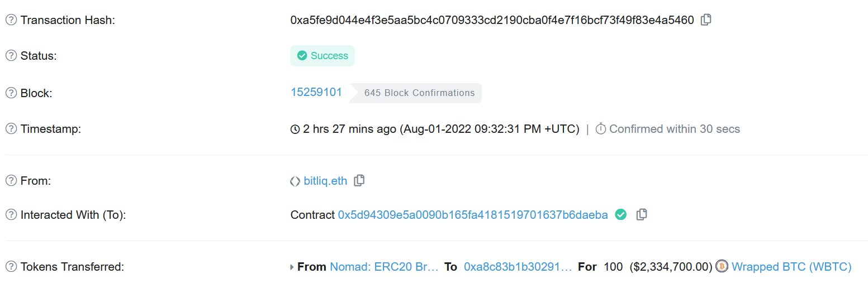Screen dimensions: 868x288
Task: Open the Wrapped BTC (WBTC) token page
Action: 791,267
